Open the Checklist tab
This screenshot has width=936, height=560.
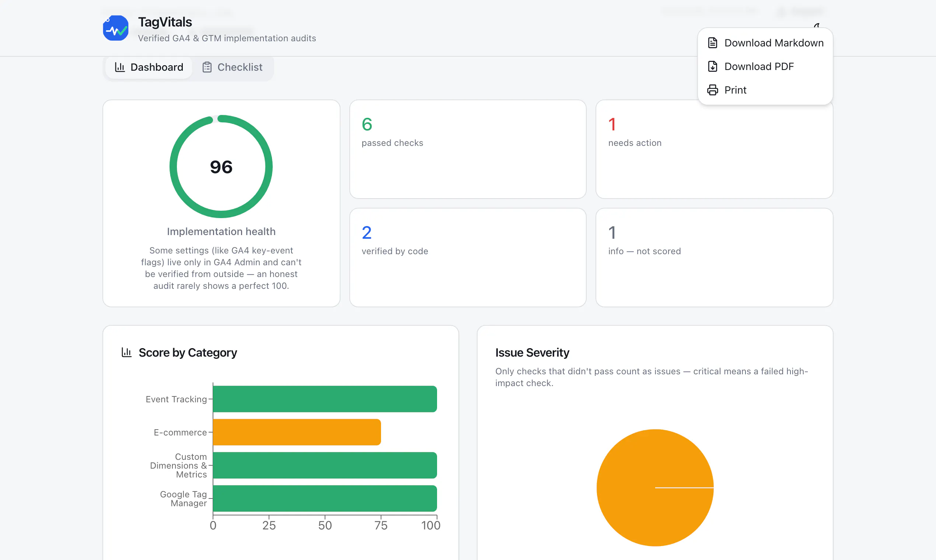point(232,67)
